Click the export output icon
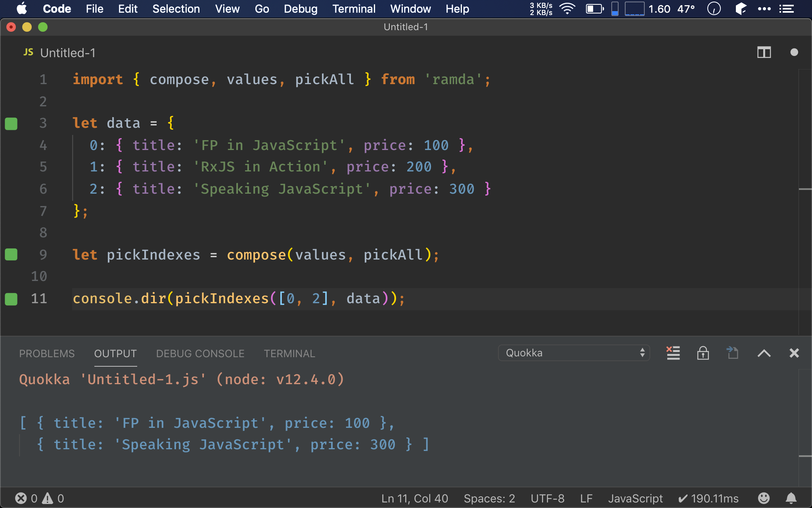812x508 pixels. (x=732, y=353)
